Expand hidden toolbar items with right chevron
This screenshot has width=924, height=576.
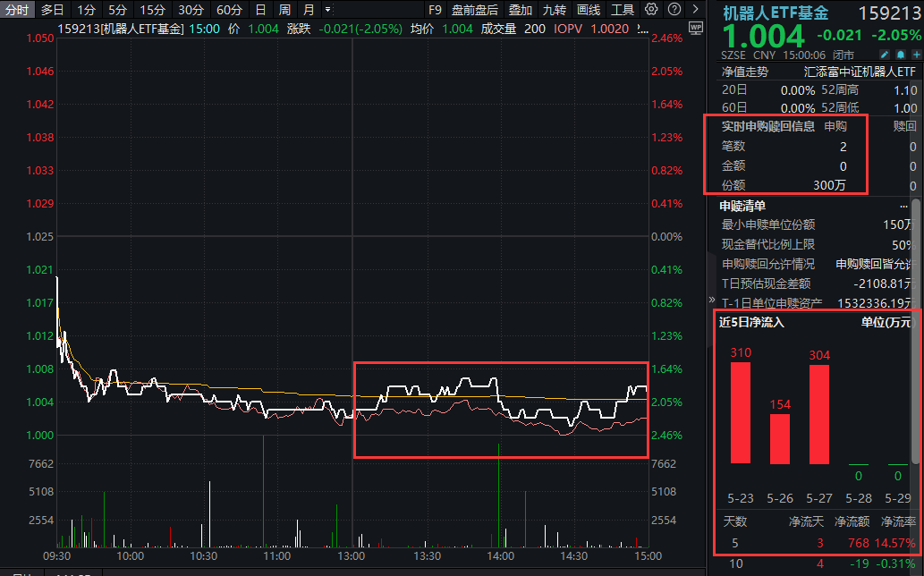694,9
